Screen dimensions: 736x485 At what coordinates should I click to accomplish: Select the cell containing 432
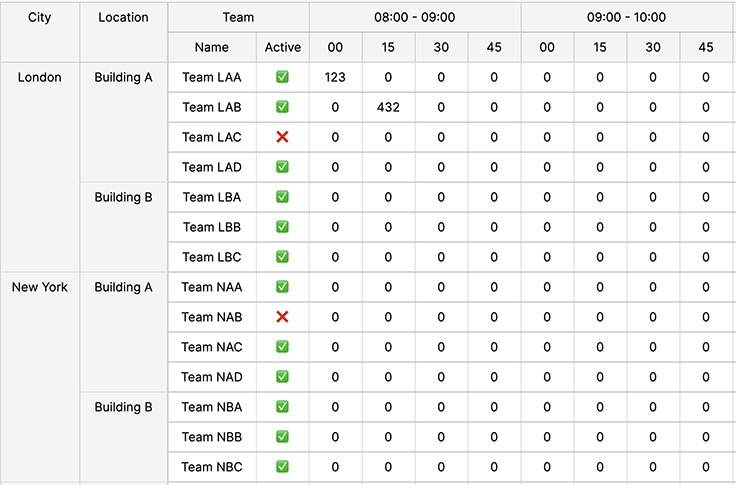pos(388,107)
